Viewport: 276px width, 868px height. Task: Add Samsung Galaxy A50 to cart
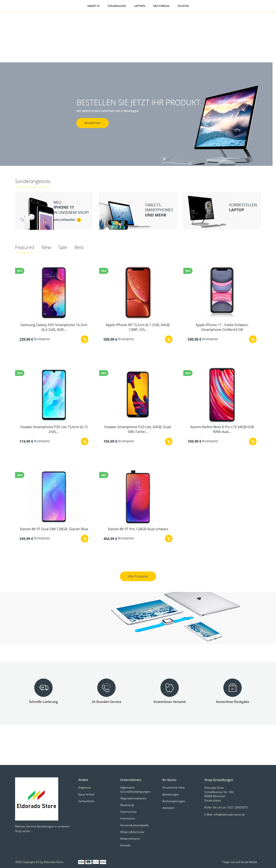(x=85, y=339)
